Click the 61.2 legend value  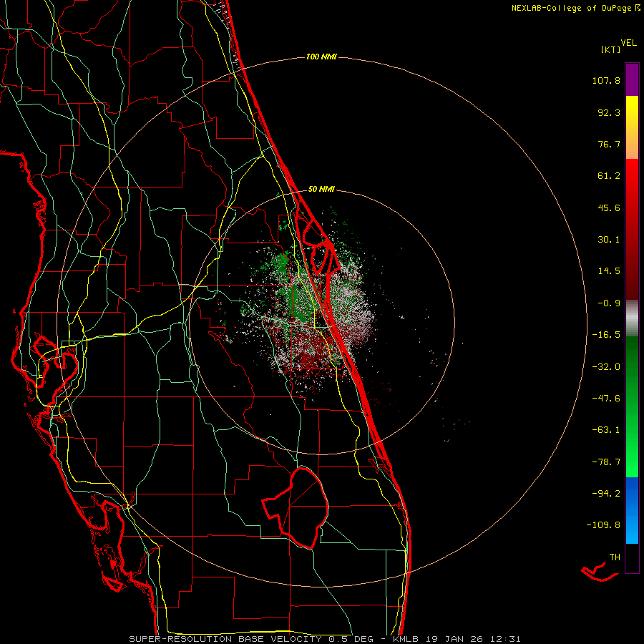[609, 176]
